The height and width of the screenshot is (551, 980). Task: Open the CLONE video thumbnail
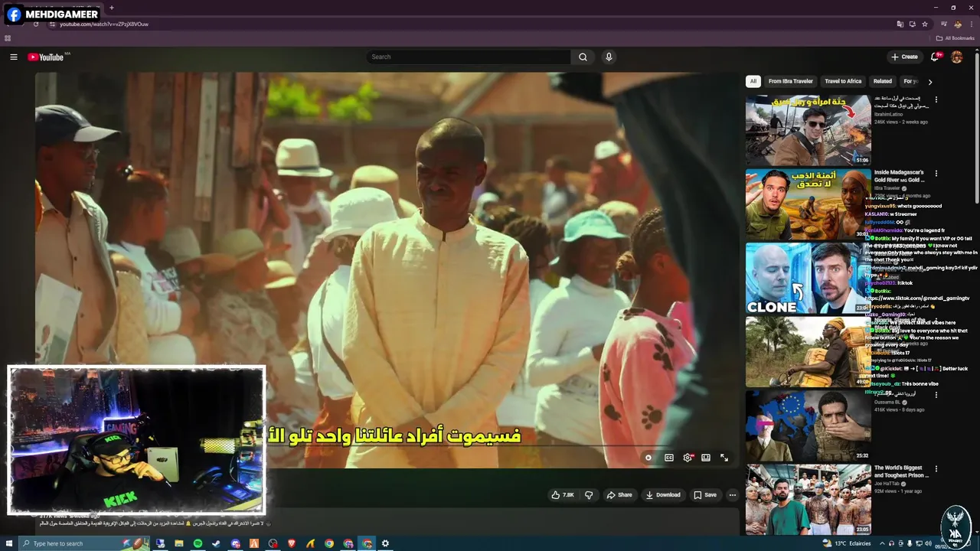[808, 278]
